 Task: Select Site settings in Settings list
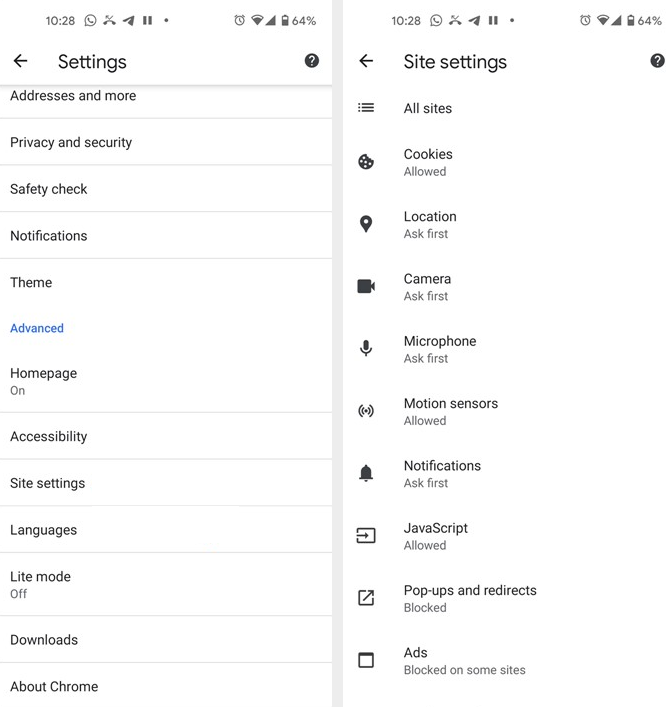(47, 483)
